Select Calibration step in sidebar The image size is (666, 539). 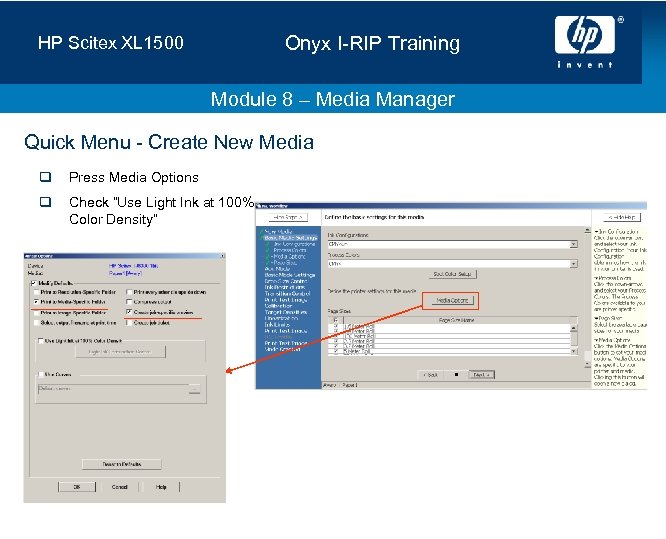278,306
